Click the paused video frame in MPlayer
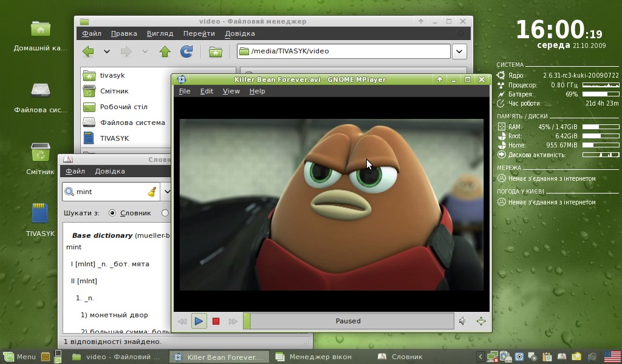 pos(332,205)
